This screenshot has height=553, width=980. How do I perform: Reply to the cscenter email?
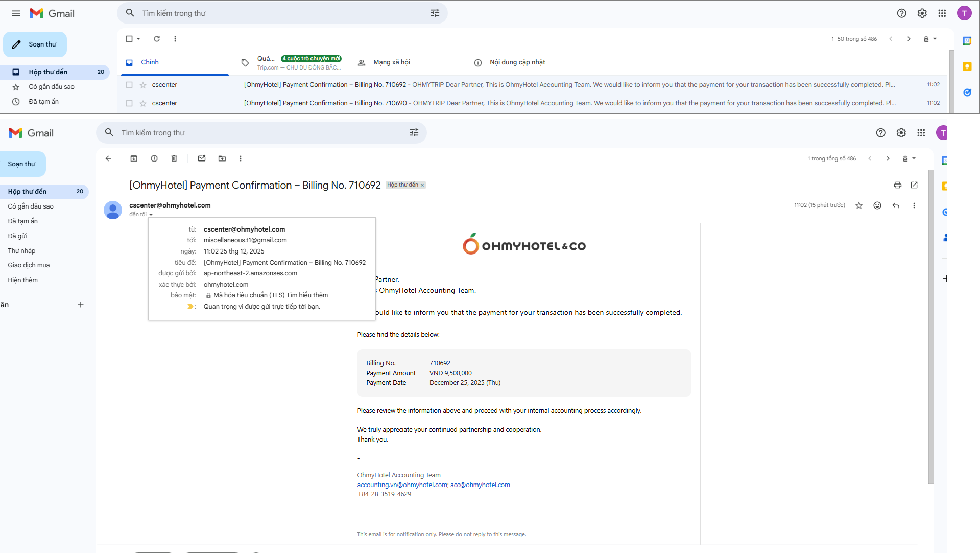pyautogui.click(x=896, y=205)
